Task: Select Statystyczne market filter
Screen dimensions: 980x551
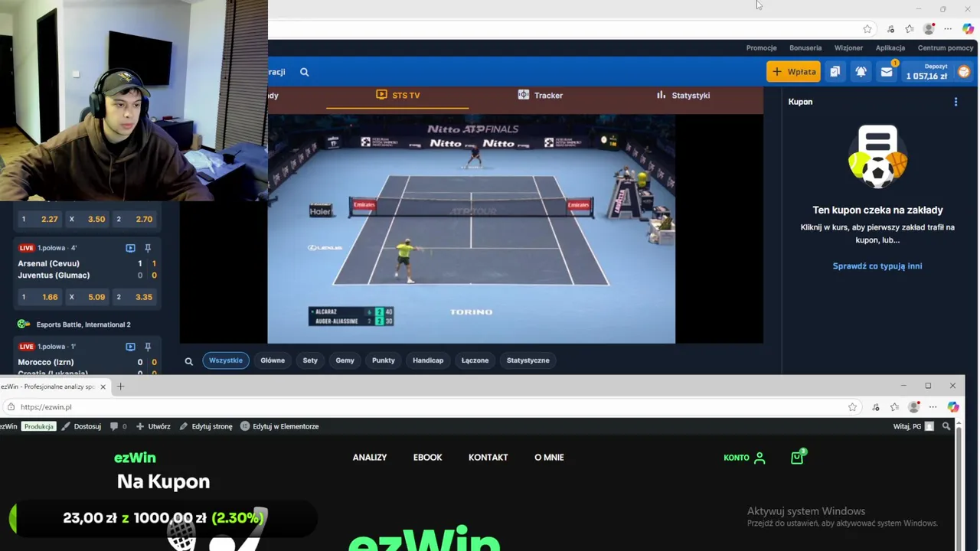Action: click(x=528, y=360)
